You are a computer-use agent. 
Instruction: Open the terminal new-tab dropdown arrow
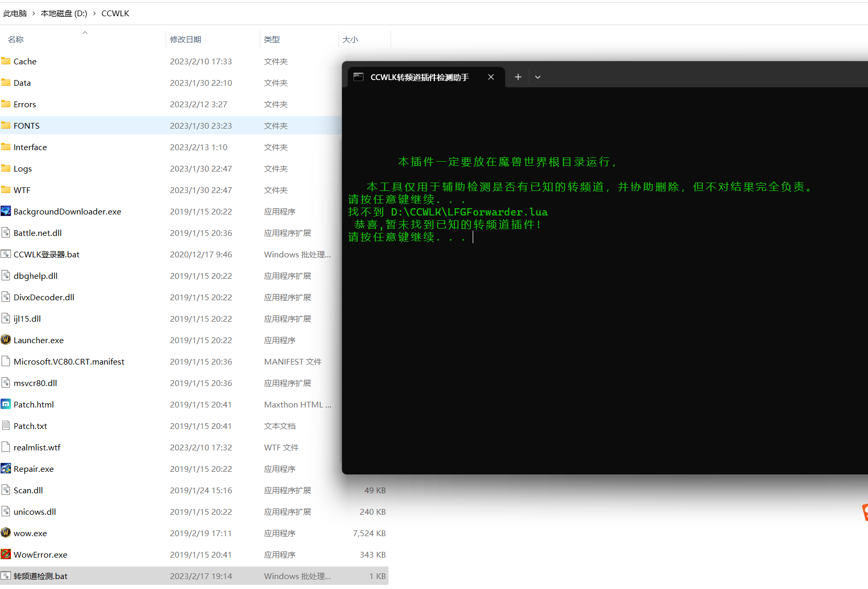(x=538, y=77)
